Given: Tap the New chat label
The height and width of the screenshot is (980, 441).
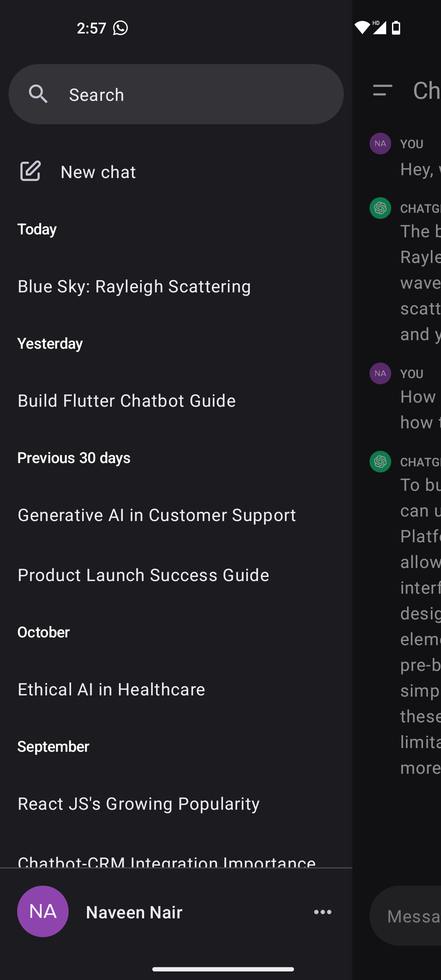Looking at the screenshot, I should tap(98, 171).
